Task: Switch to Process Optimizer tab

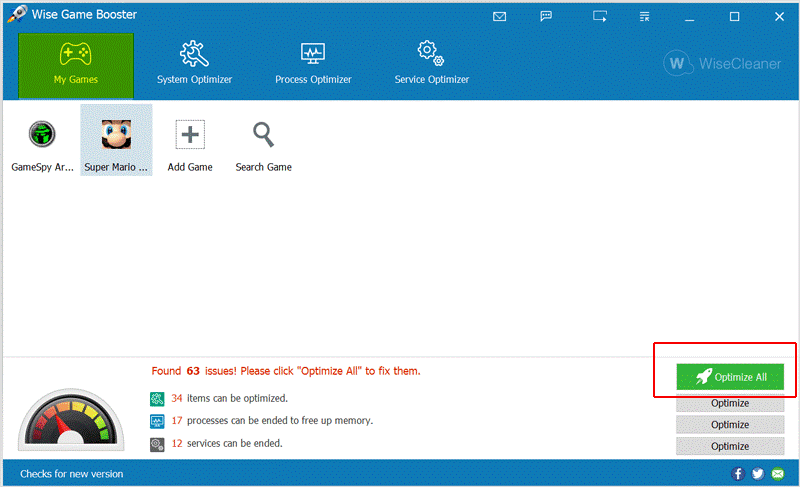Action: pyautogui.click(x=313, y=63)
